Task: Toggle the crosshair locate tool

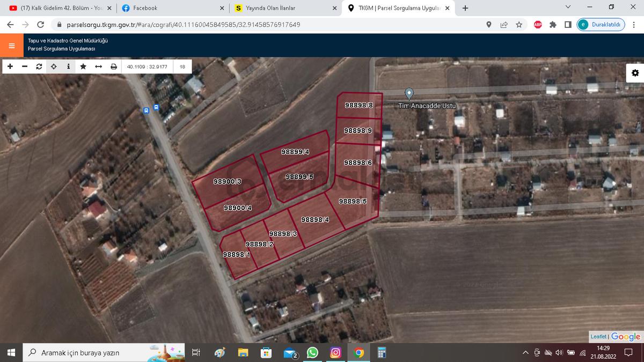Action: (x=54, y=67)
